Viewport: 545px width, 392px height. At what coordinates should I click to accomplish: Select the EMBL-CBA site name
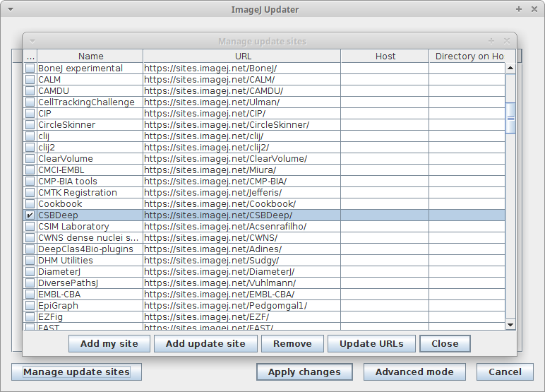click(x=90, y=295)
